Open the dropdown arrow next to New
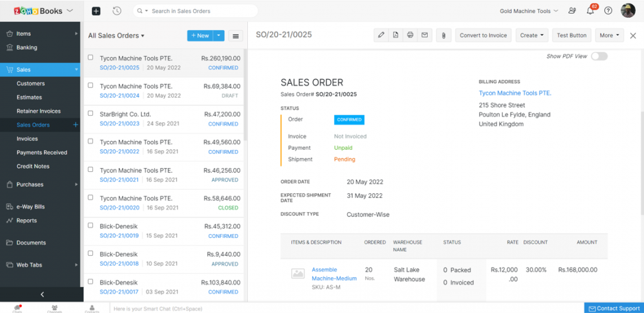Viewport: 644px width, 313px height. click(x=219, y=36)
